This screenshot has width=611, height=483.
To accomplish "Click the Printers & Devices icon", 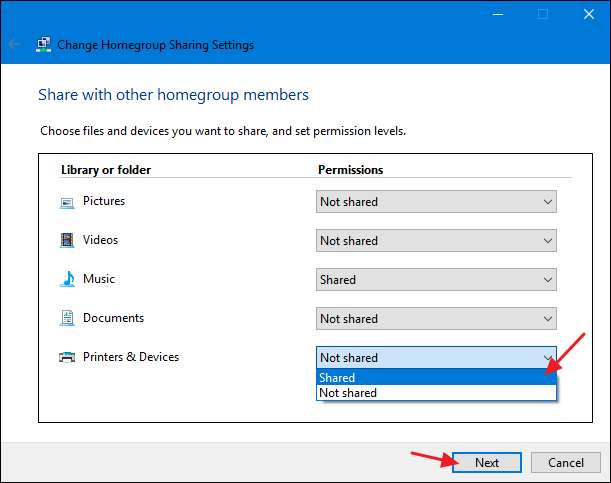I will coord(67,358).
